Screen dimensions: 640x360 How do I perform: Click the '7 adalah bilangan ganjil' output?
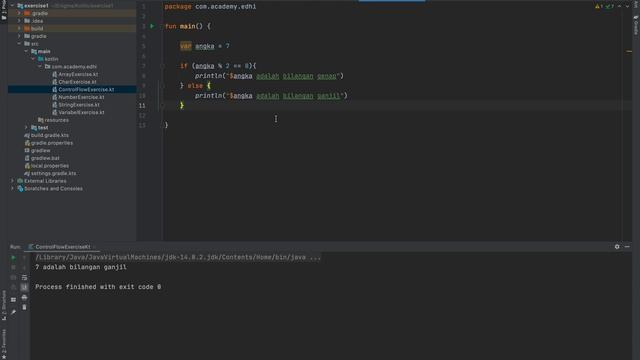tap(81, 267)
